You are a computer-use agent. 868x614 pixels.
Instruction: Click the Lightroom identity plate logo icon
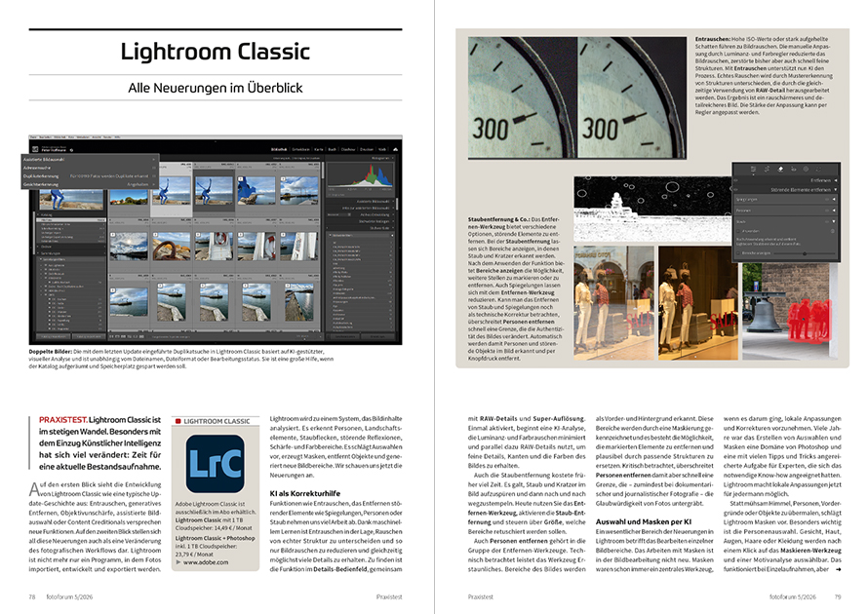[35, 149]
